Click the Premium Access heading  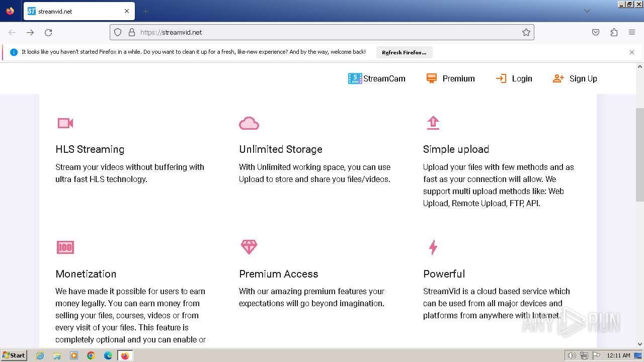tap(279, 274)
